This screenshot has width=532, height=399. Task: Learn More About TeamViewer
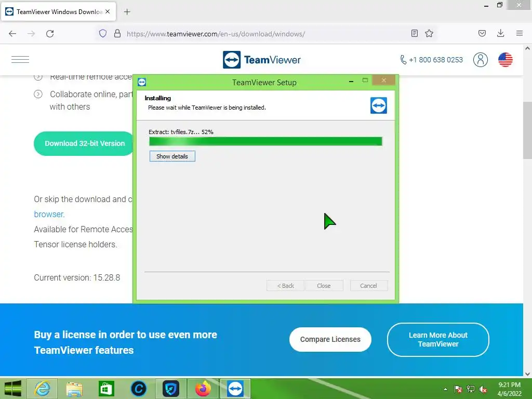[438, 340]
